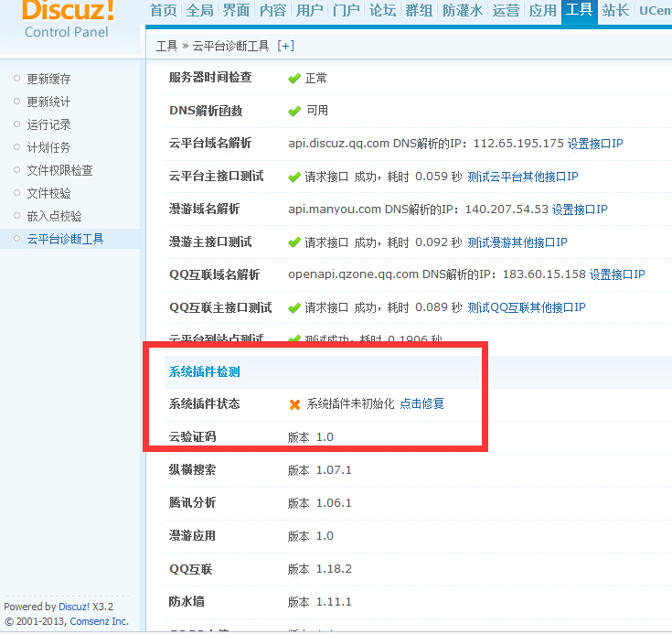Viewport: 672px width, 634px height.
Task: Click 设置接口IP for openapi.qzone.qq.com
Action: coord(617,274)
